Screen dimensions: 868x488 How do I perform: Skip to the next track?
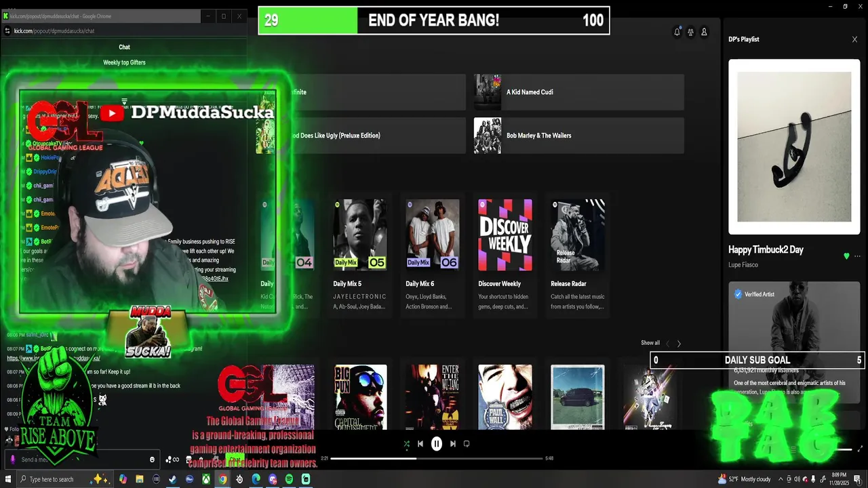click(x=453, y=444)
